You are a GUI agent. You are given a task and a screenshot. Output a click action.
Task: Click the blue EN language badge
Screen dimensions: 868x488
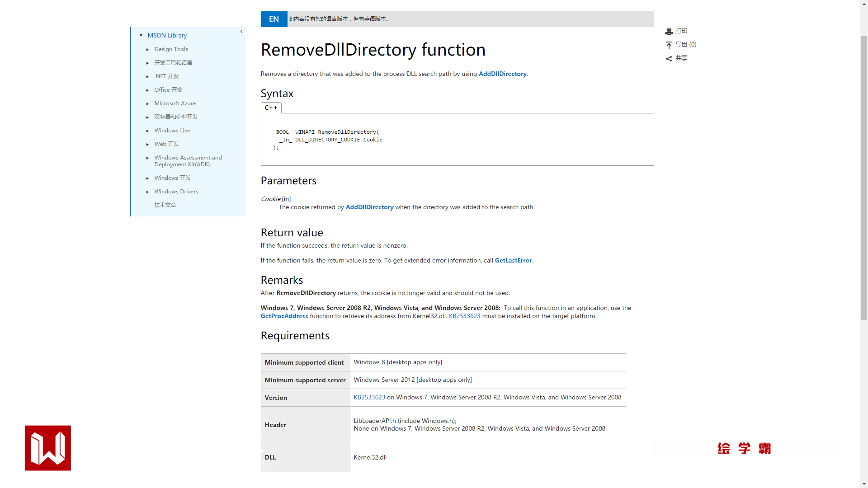[x=274, y=19]
